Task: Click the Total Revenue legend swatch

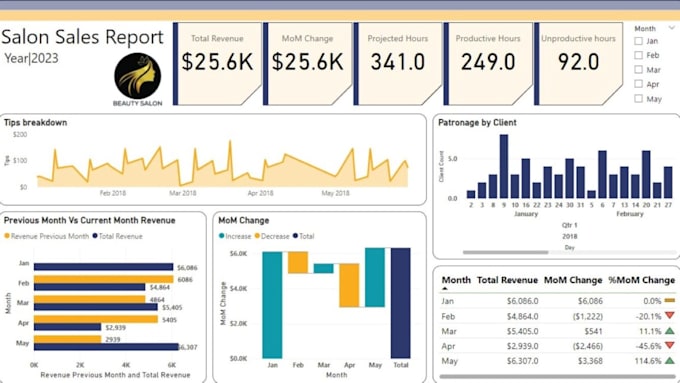Action: pyautogui.click(x=95, y=236)
